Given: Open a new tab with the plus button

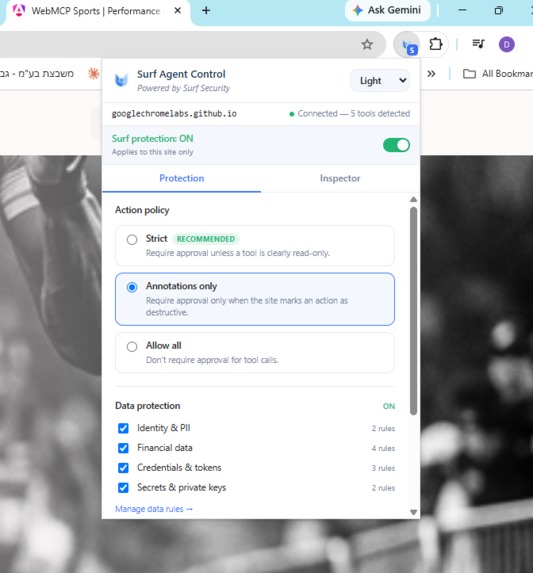Looking at the screenshot, I should [206, 11].
